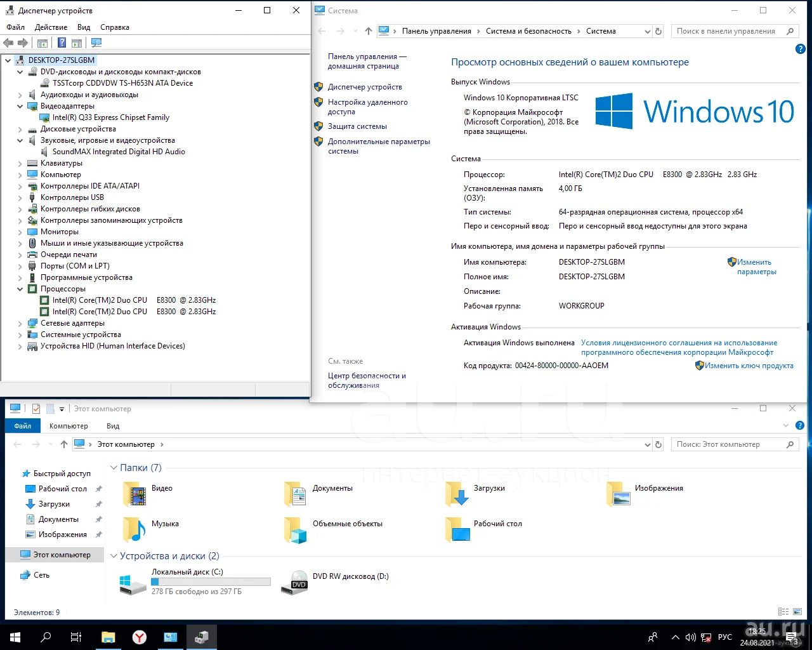The width and height of the screenshot is (812, 650).
Task: Switch to Вид ribbon tab in Explorer
Action: coord(113,426)
